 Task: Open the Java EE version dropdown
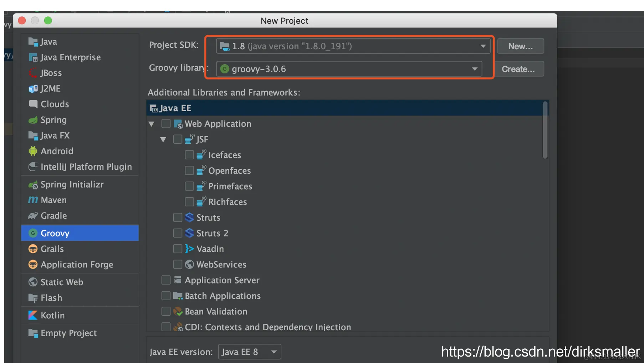[x=250, y=352]
